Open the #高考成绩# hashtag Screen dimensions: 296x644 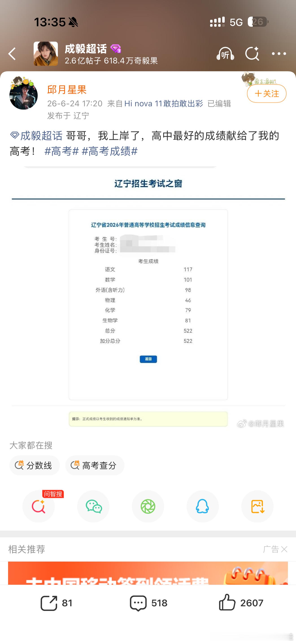point(110,151)
